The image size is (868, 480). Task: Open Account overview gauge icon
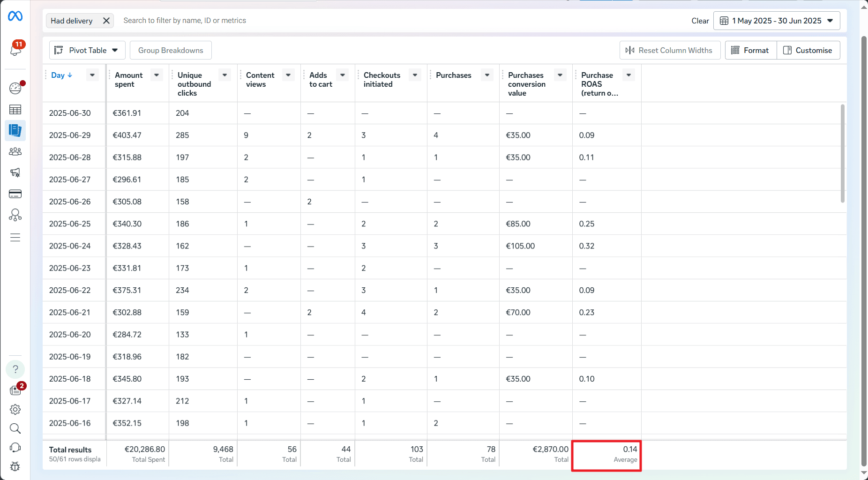pos(15,88)
